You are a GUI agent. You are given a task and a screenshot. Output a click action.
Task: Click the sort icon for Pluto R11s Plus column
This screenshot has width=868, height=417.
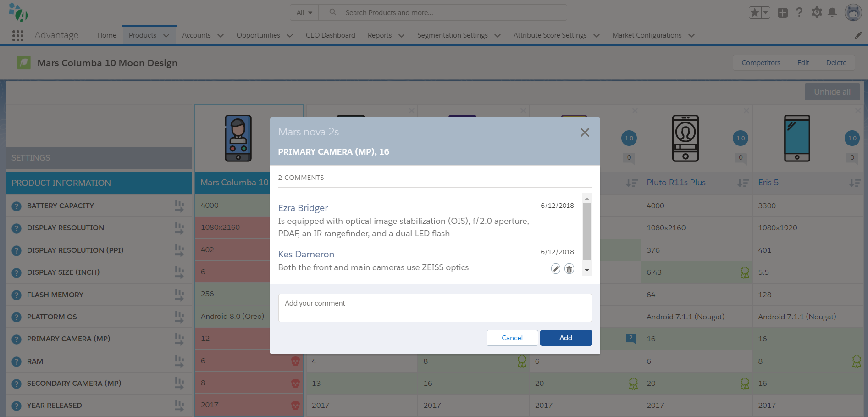(x=743, y=183)
